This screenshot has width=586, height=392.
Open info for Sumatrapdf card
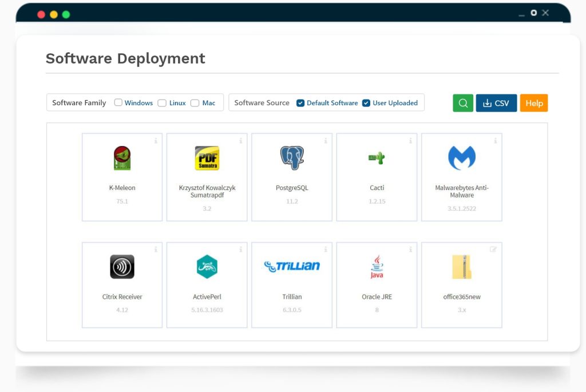[x=241, y=141]
